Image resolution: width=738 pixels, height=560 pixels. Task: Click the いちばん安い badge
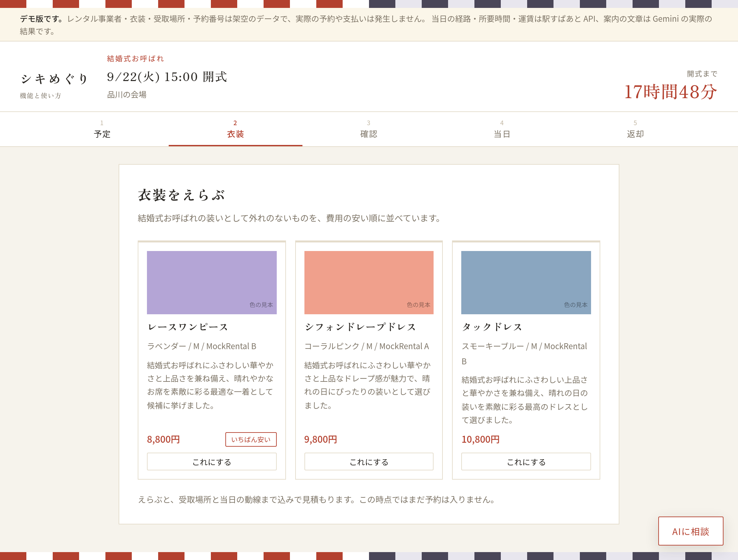(x=251, y=439)
